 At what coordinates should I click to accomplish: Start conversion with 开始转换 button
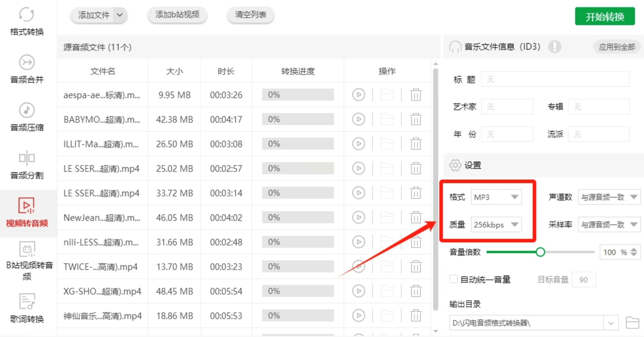coord(605,16)
